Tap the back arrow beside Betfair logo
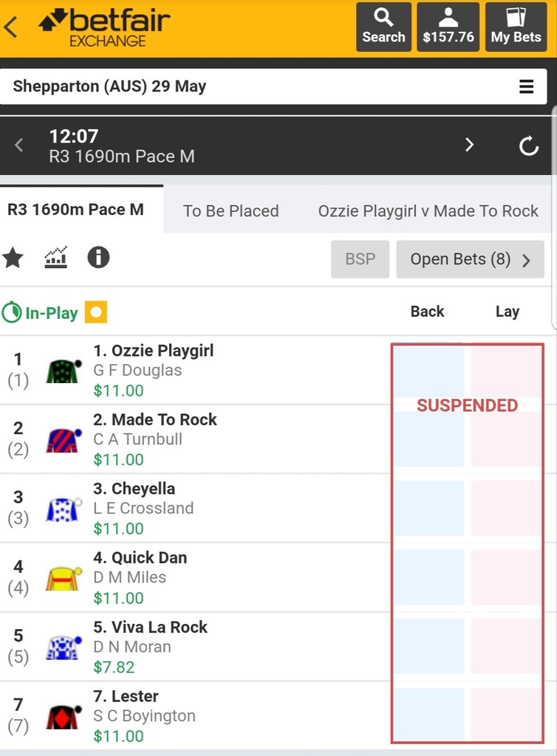 [x=11, y=27]
